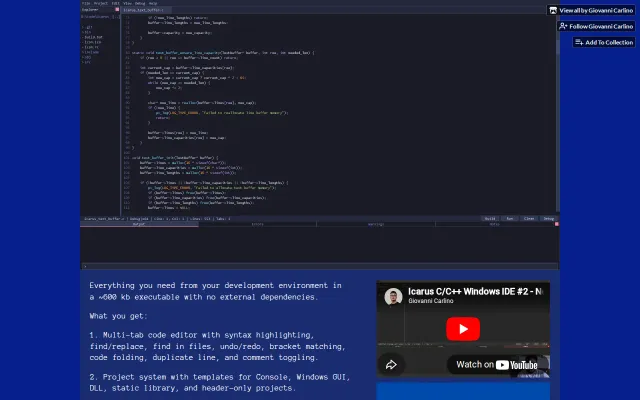Switch to the Output tab
Viewport: 640px width, 400px height.
click(139, 224)
